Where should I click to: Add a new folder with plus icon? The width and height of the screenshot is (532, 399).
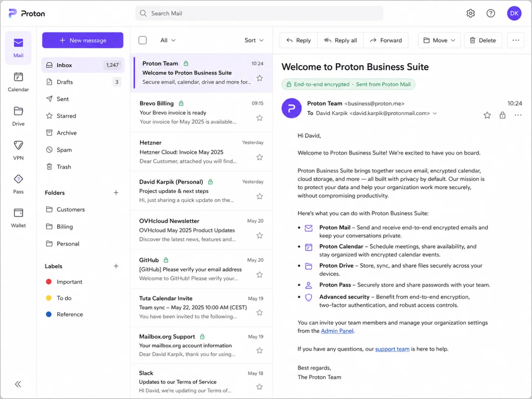pos(116,192)
